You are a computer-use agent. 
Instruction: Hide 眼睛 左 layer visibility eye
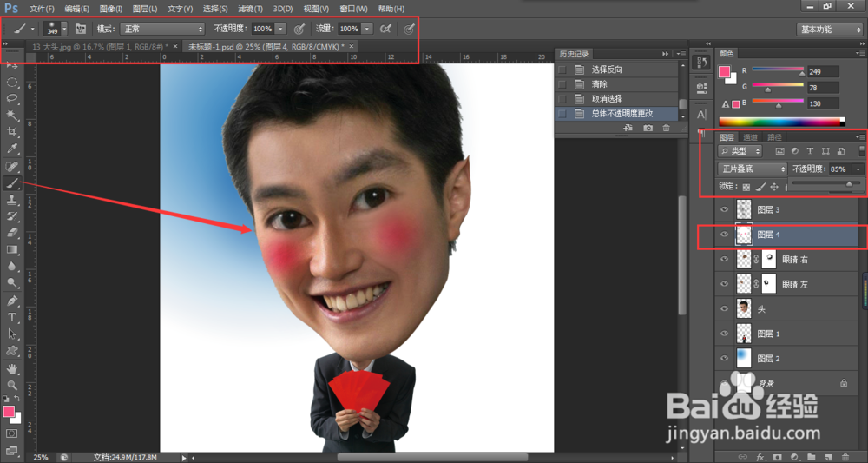(725, 283)
